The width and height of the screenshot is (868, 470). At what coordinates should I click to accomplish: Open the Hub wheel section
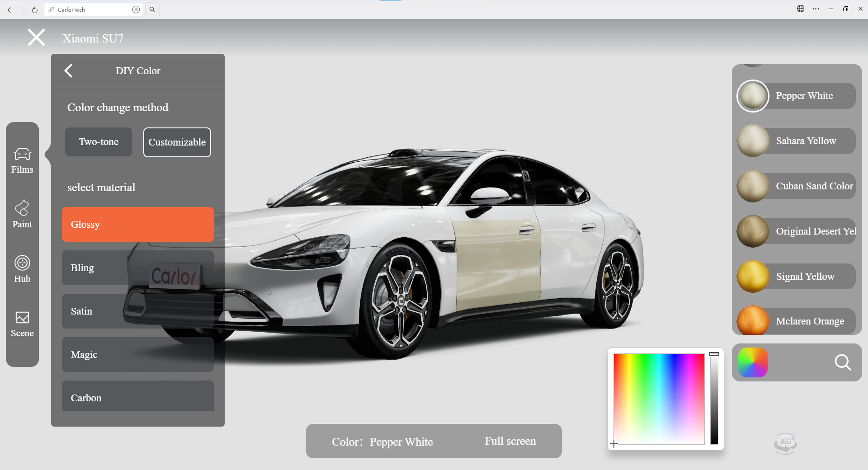[22, 269]
